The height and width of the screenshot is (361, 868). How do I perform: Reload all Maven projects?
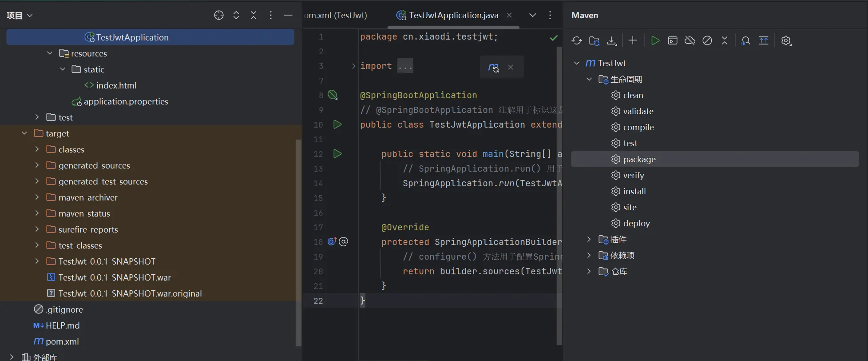pos(576,41)
